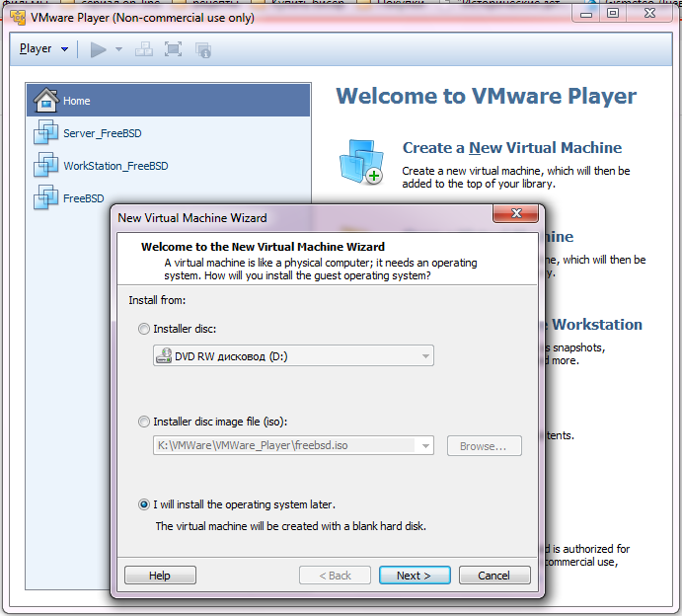Select Installer disc image file radio button

pyautogui.click(x=144, y=422)
